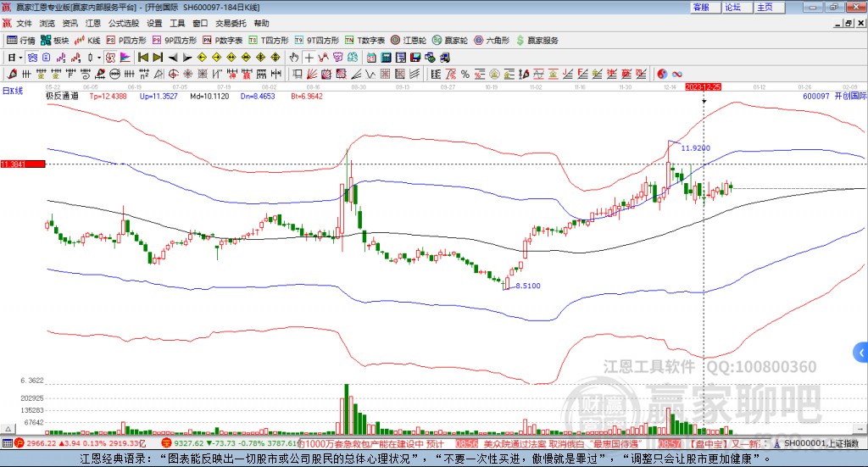Open 赢家服务 with dollar icon

pos(537,41)
